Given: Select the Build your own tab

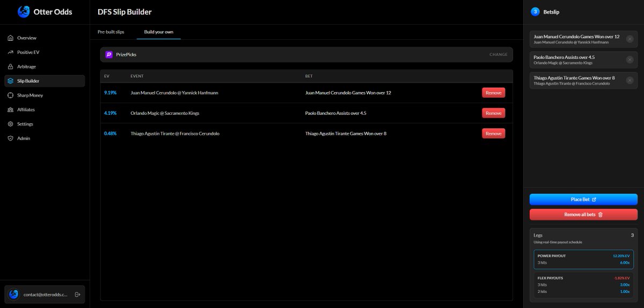Looking at the screenshot, I should click(158, 32).
